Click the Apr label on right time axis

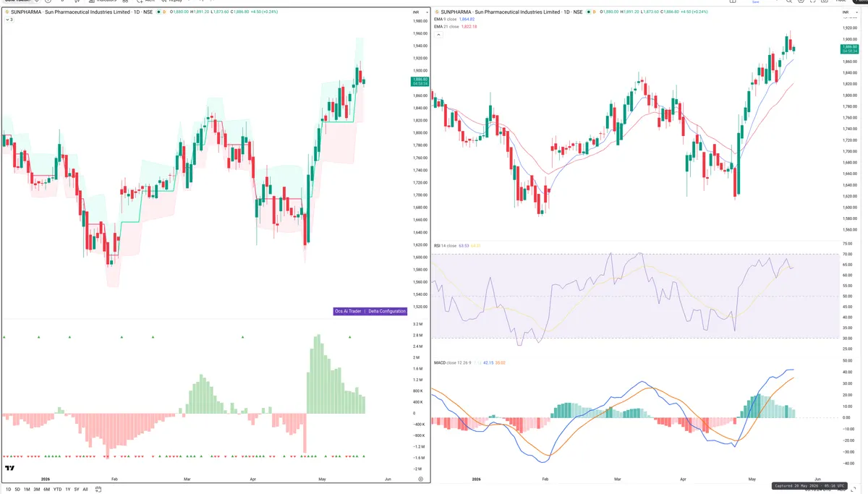684,479
